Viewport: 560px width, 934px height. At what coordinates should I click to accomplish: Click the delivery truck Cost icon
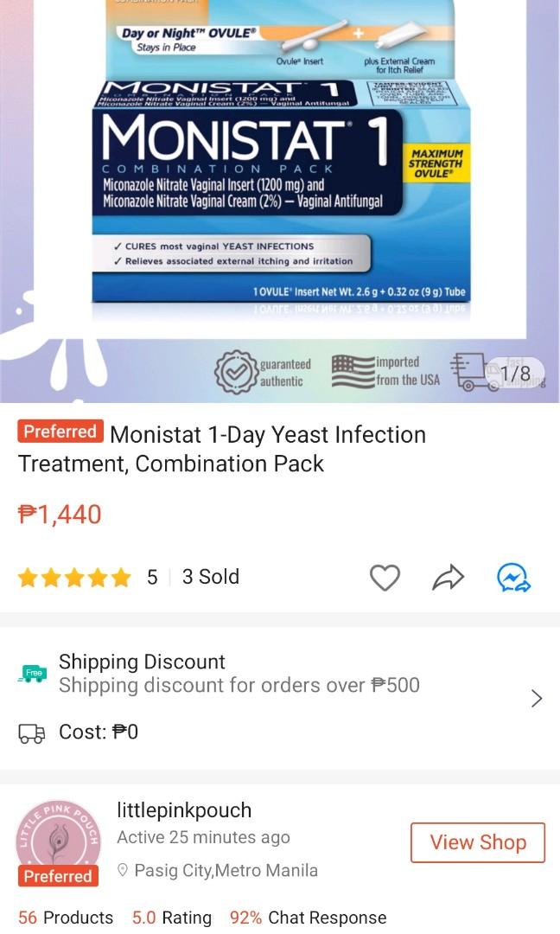coord(32,733)
